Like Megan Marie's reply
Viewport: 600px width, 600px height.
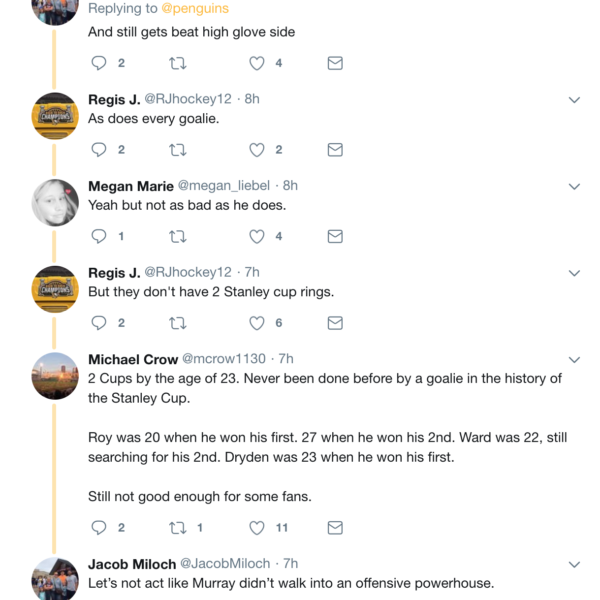point(257,237)
